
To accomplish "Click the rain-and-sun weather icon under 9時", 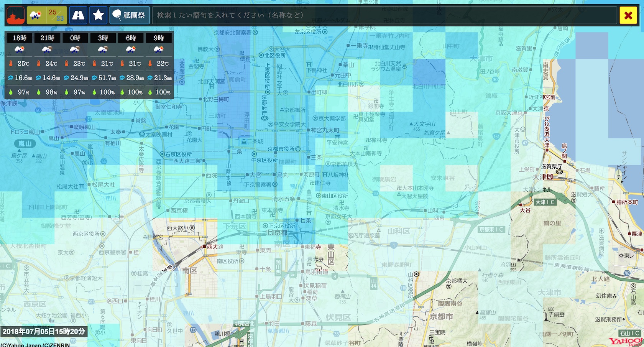I will click(159, 49).
